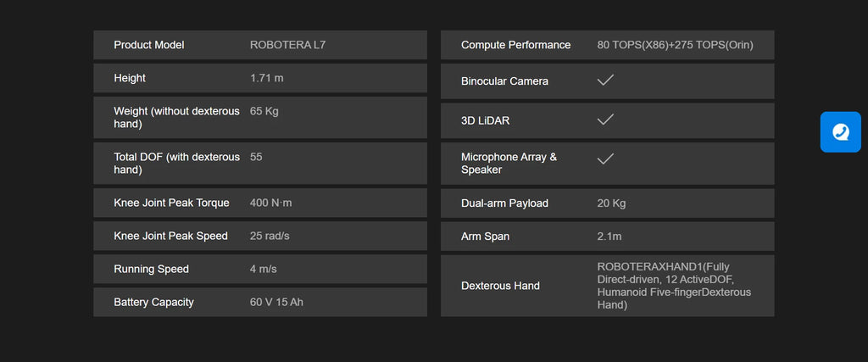Open the blue phone support chat button
Viewport: 868px width, 362px height.
coord(840,131)
